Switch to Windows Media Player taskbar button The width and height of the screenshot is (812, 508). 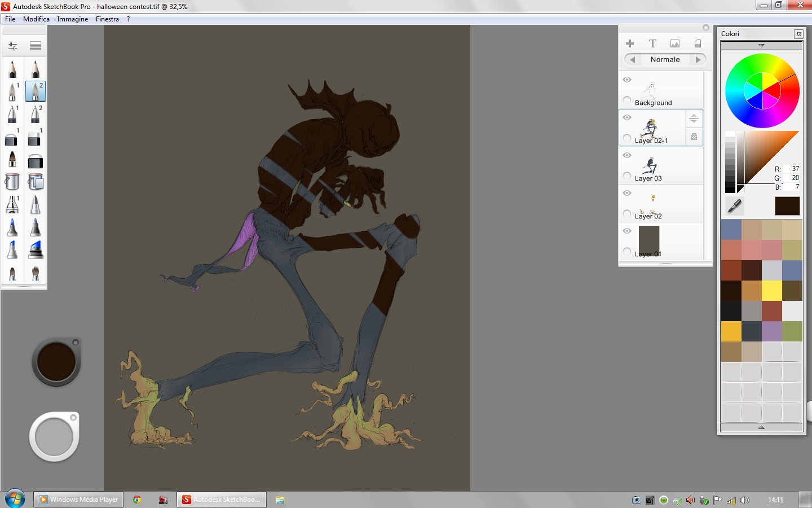(78, 500)
